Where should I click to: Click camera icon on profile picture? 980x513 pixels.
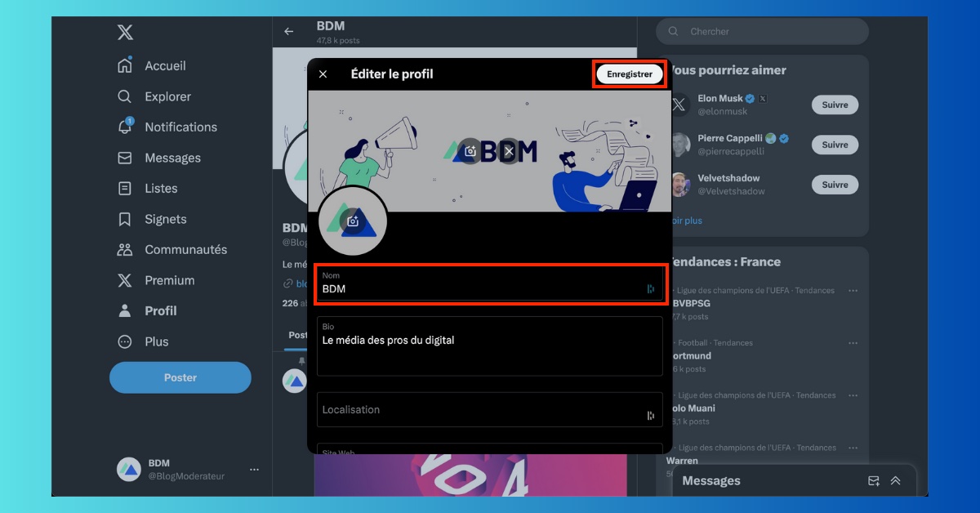(x=353, y=221)
